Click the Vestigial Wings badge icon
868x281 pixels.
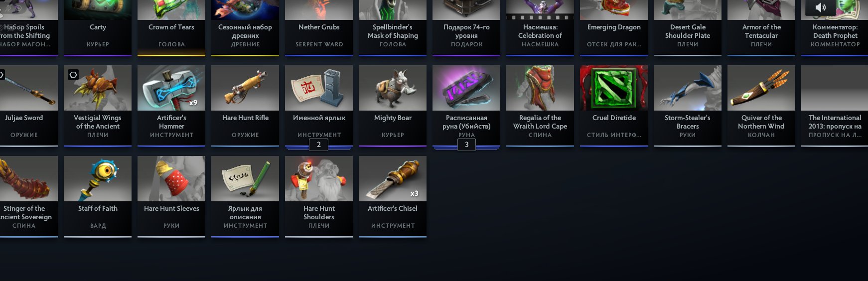coord(73,75)
